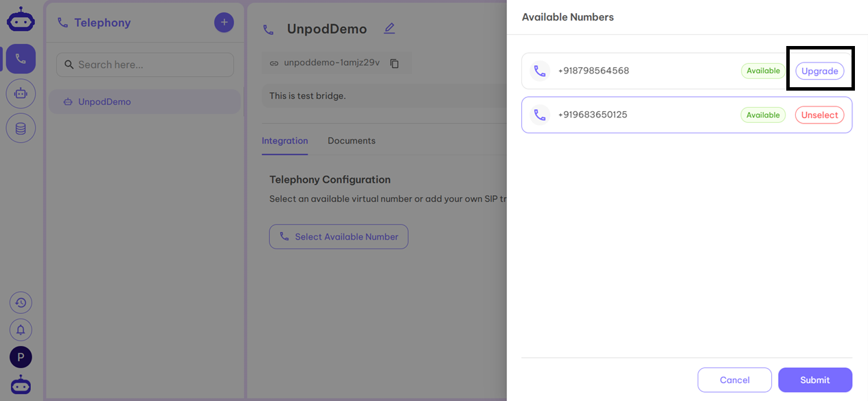Copy the unpoddemo-1amjz29v identifier
This screenshot has height=401, width=868.
(395, 62)
